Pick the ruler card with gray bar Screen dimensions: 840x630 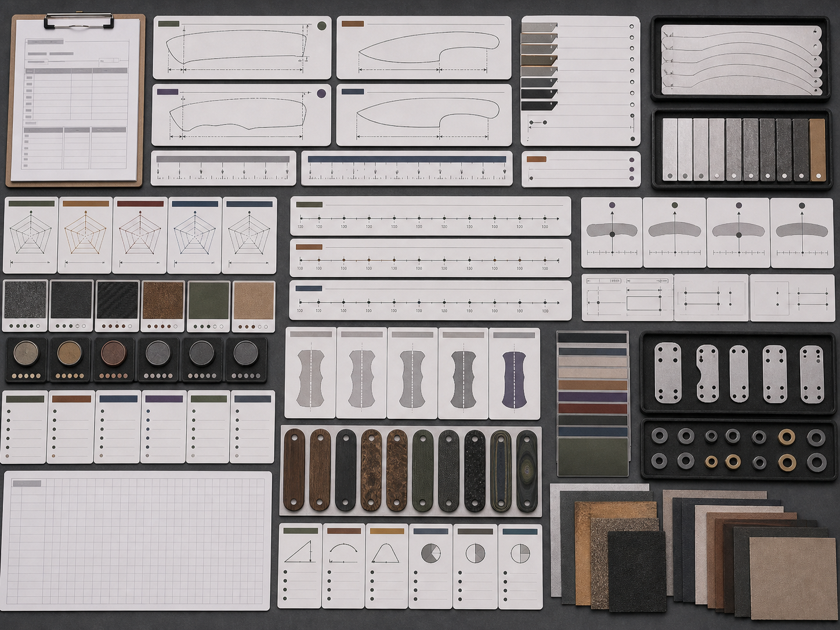(x=223, y=168)
